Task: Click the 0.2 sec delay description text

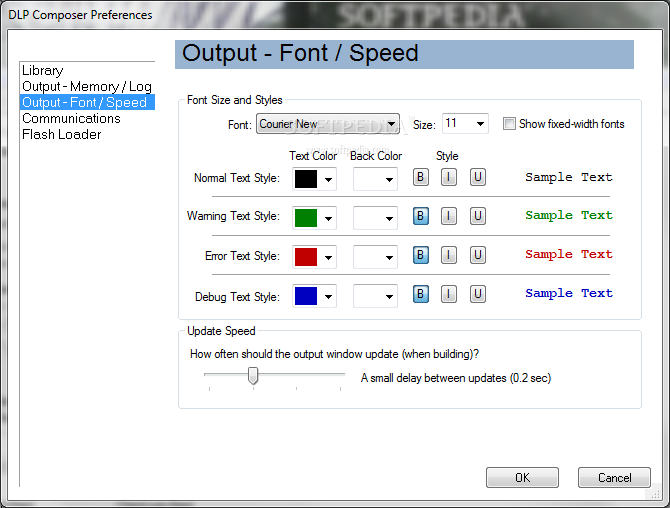Action: tap(456, 378)
